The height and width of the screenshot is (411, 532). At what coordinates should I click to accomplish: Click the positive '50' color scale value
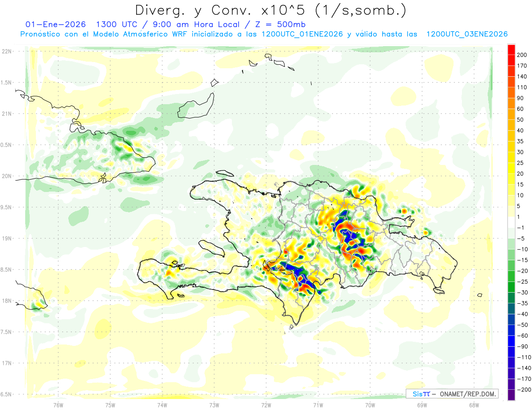click(520, 120)
